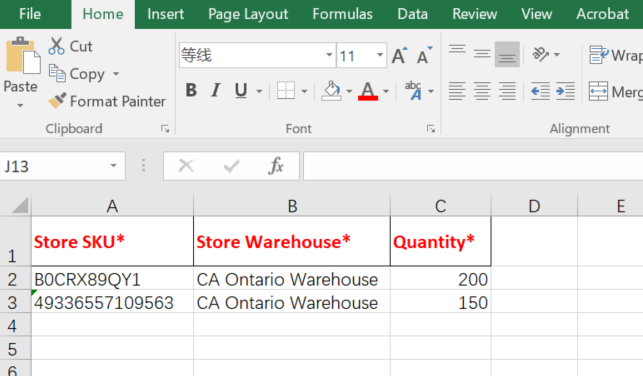Click the Enter checkmark in formula bar
643x376 pixels.
pos(231,166)
